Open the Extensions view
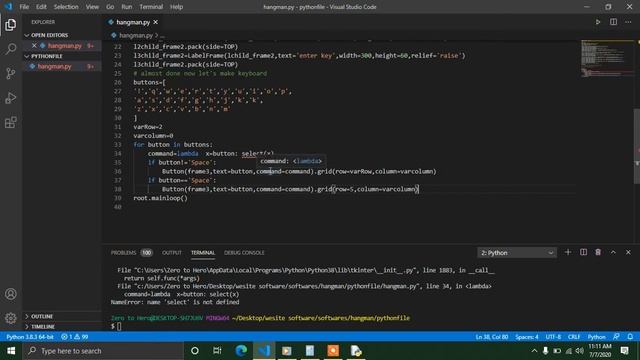This screenshot has width=640, height=360. coord(11,122)
